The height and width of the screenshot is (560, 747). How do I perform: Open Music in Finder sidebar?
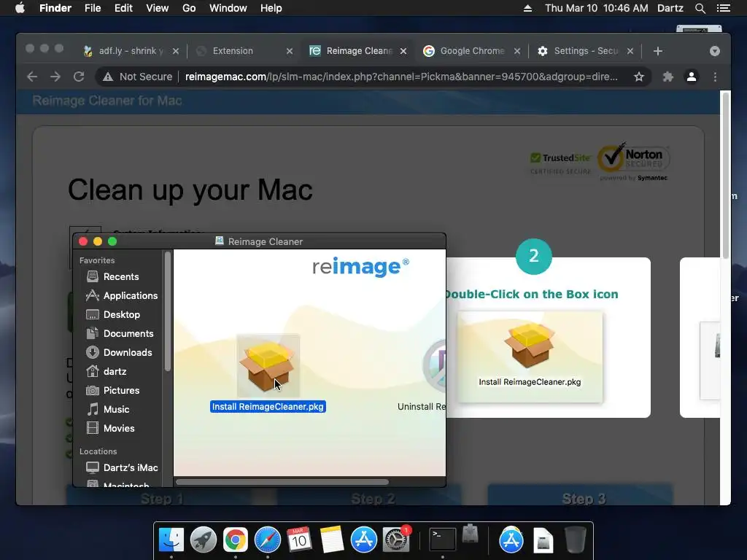click(109, 410)
